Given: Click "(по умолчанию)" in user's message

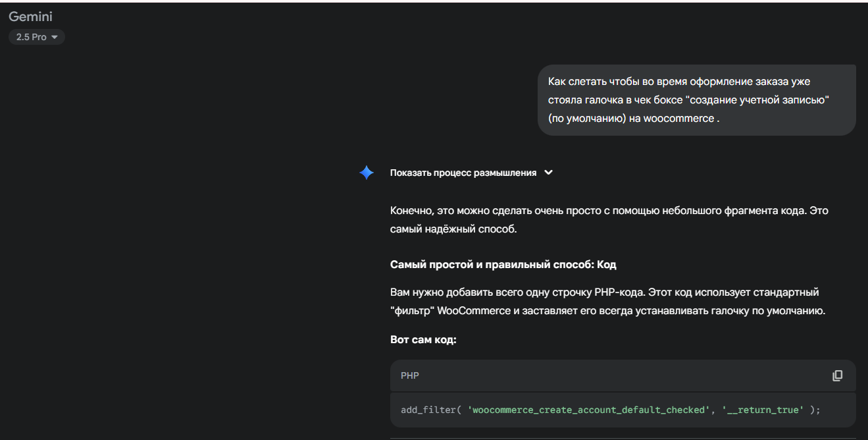Looking at the screenshot, I should pos(587,119).
